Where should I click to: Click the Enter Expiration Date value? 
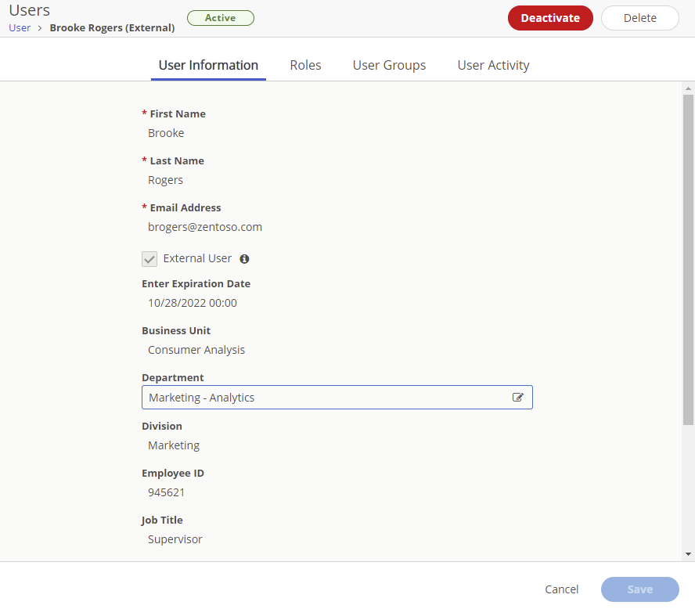(x=192, y=302)
